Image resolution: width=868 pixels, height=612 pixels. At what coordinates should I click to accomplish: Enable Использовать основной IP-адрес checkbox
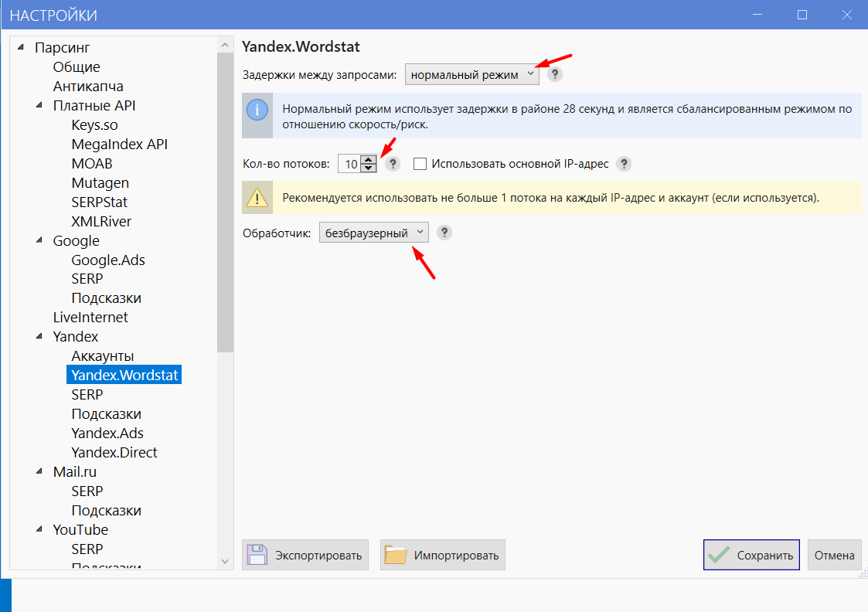click(x=420, y=164)
